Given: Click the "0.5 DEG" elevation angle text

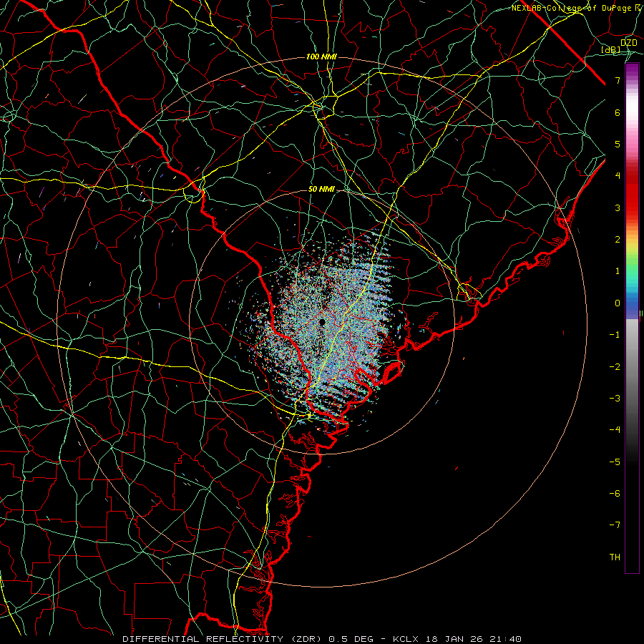Looking at the screenshot, I should point(351,639).
